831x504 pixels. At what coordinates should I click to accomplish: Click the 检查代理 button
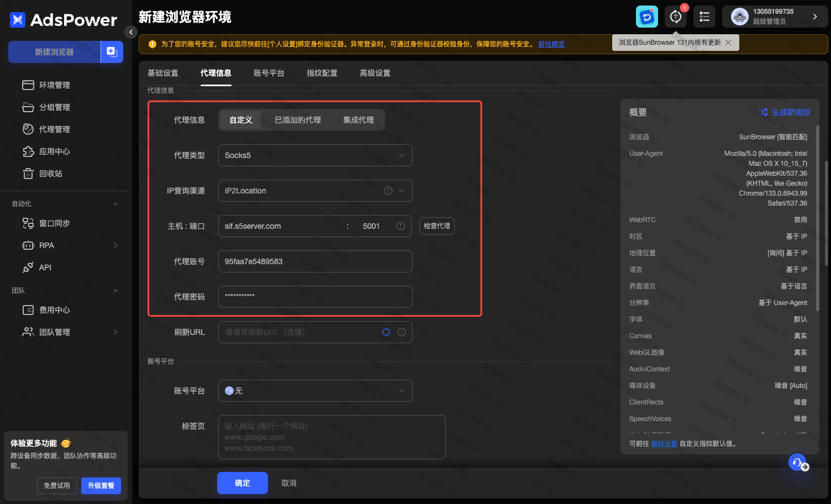point(437,226)
